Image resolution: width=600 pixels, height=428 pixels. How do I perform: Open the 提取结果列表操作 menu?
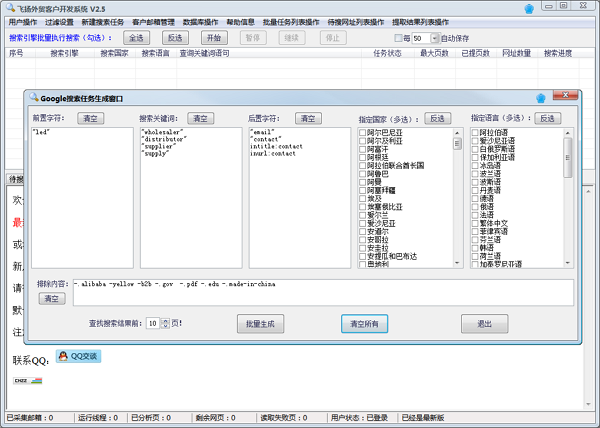click(x=421, y=22)
